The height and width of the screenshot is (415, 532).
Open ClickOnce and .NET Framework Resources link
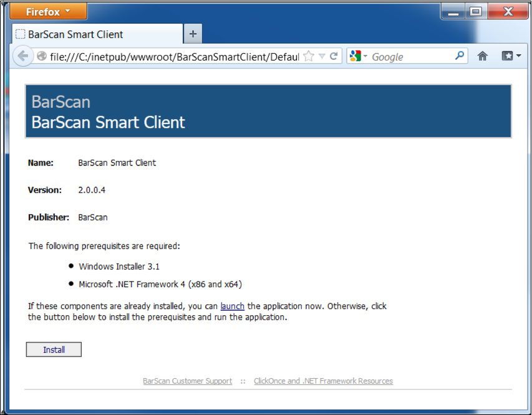point(323,381)
